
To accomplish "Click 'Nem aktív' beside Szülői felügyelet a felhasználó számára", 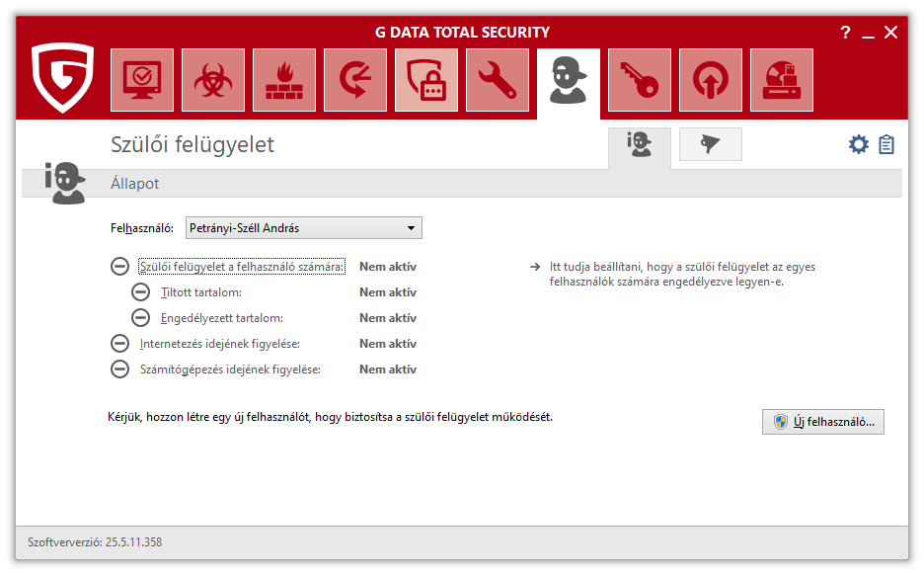I will [388, 267].
